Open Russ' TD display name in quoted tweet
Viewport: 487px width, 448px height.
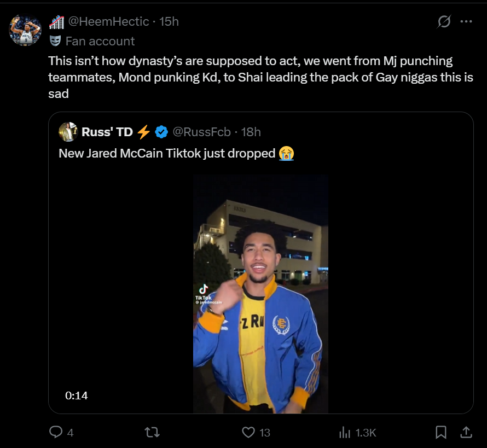point(107,132)
